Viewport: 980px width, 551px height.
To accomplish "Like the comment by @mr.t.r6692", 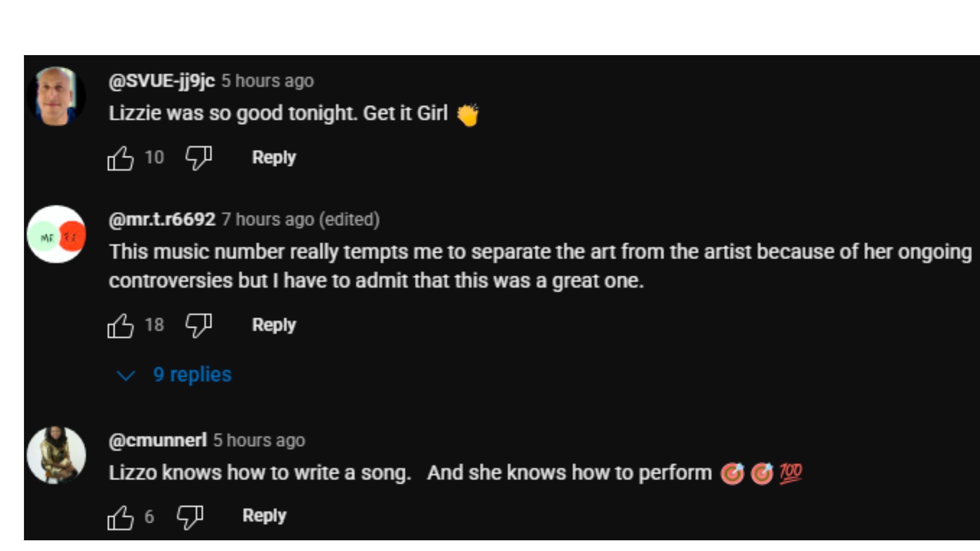I will click(120, 325).
